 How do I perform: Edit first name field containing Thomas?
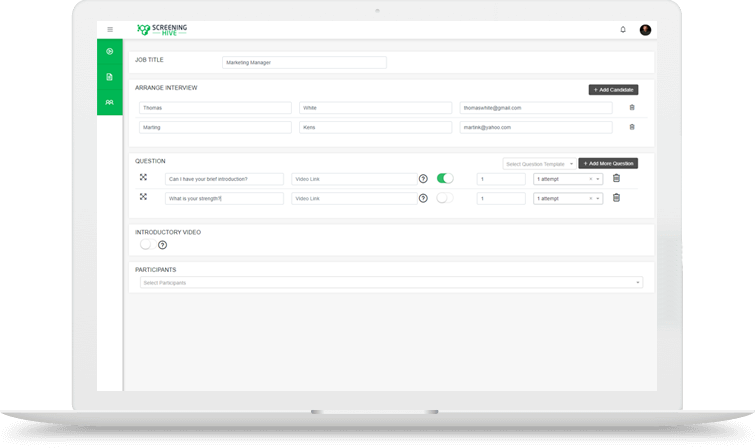[215, 108]
